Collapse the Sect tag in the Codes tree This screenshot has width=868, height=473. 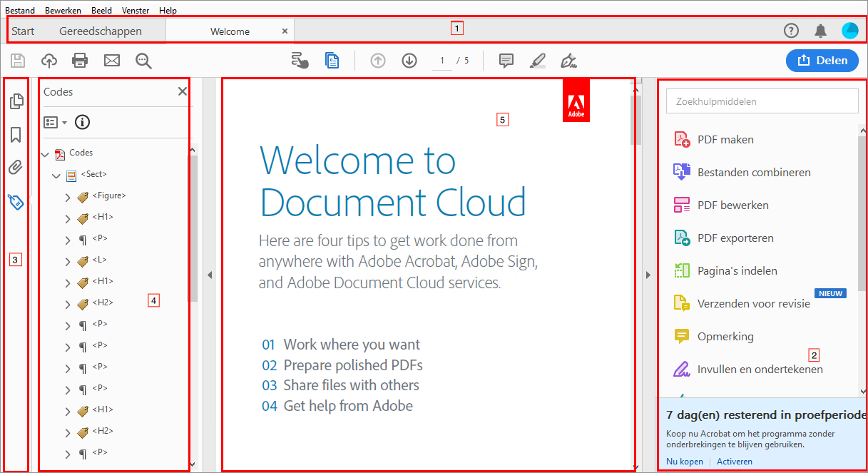[56, 174]
